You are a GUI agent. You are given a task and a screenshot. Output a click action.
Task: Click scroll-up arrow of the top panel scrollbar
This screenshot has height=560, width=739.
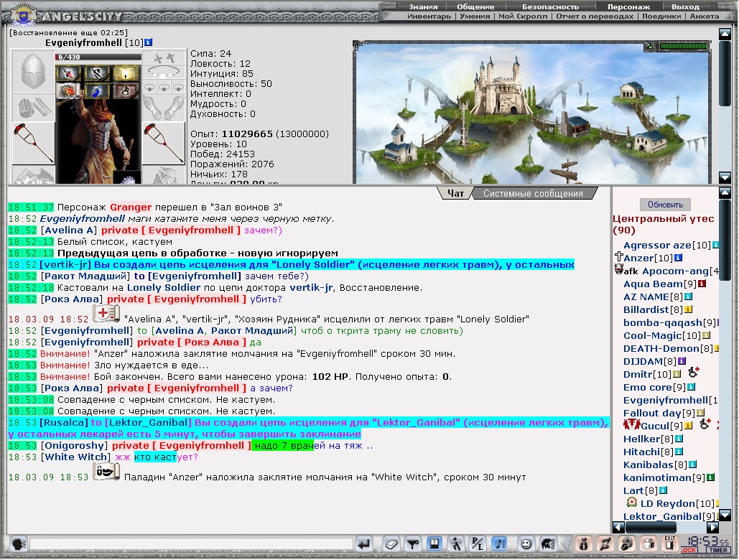(725, 34)
